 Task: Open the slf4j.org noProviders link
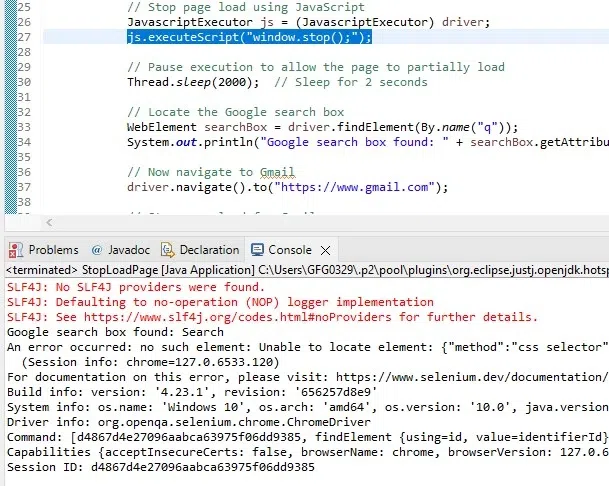pos(237,317)
